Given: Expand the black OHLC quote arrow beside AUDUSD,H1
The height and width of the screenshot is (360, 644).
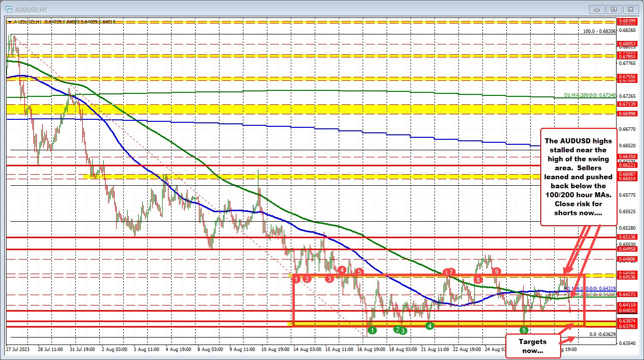Looking at the screenshot, I should coord(8,21).
